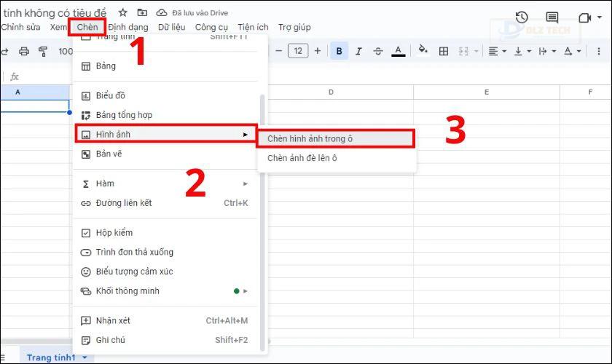Toggle strikethrough formatting
612x364 pixels.
coord(378,51)
